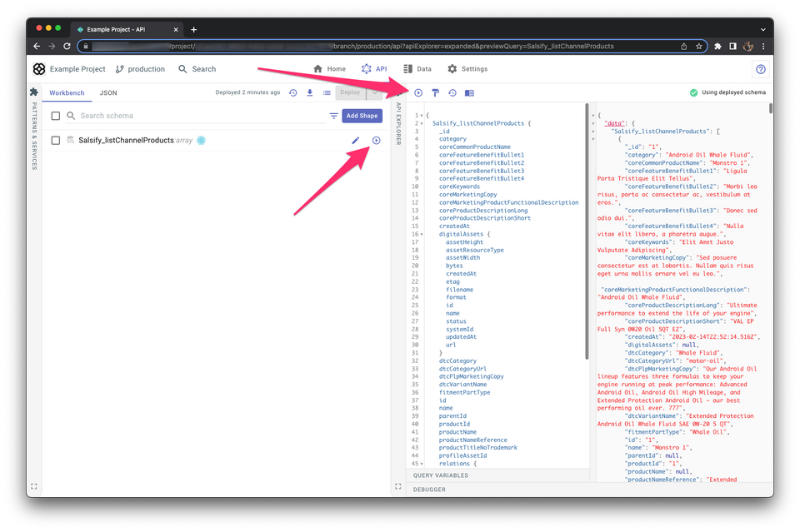800x532 pixels.
Task: Open the docs book icon
Action: (469, 93)
